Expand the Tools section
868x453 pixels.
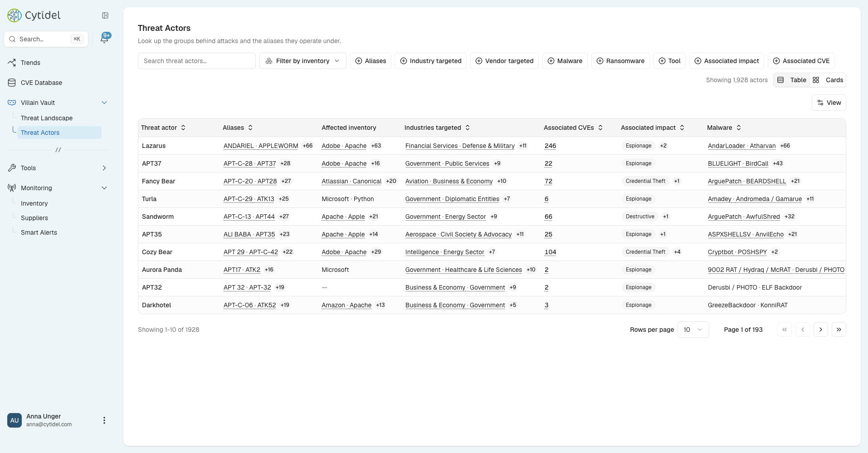[x=104, y=168]
